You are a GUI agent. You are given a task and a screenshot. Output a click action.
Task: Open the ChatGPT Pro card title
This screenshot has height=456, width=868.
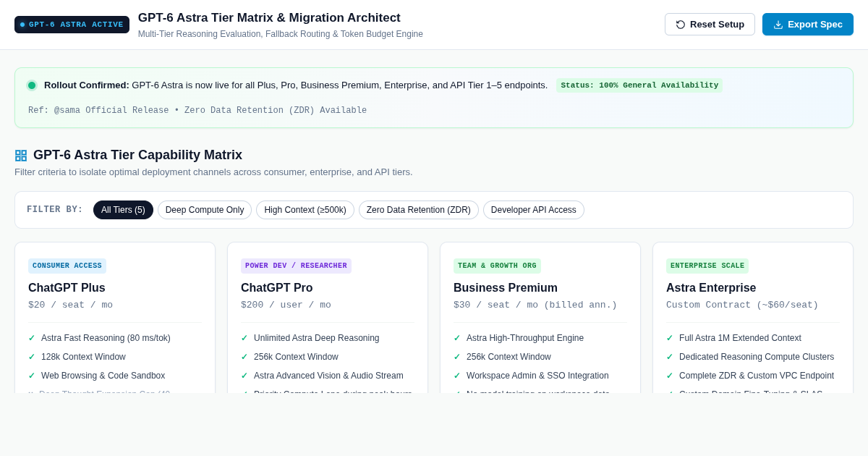point(277,288)
